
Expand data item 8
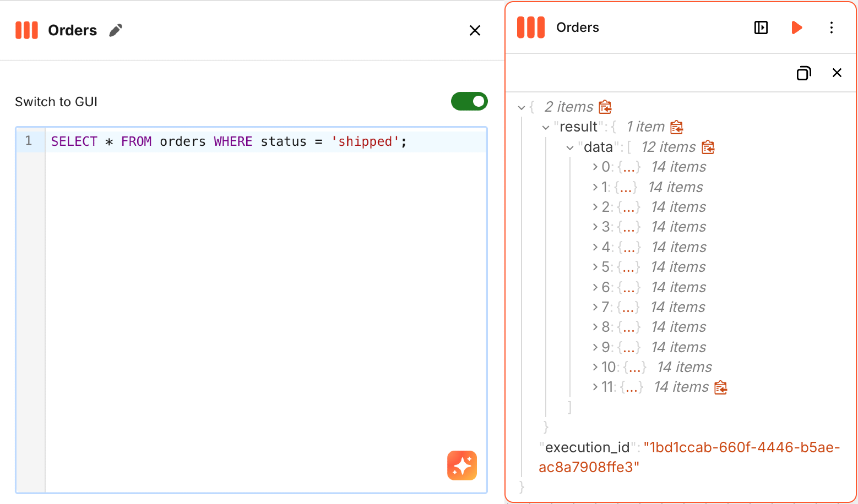(595, 327)
